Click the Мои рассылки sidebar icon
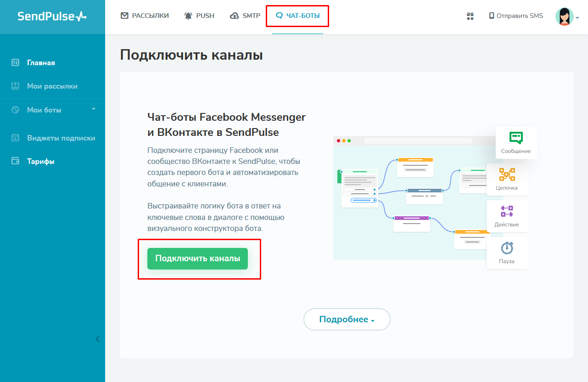This screenshot has height=382, width=588. point(15,86)
